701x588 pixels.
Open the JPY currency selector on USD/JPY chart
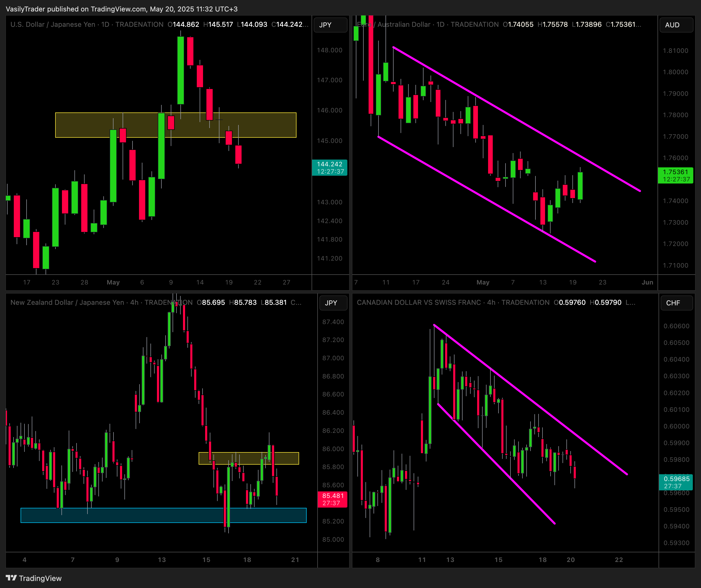tap(331, 25)
